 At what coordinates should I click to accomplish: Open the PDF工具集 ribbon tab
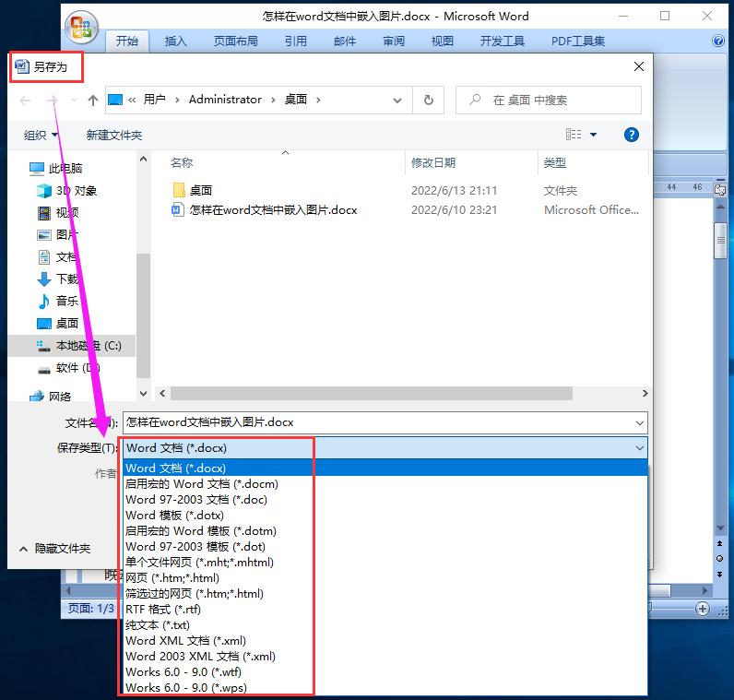coord(578,42)
